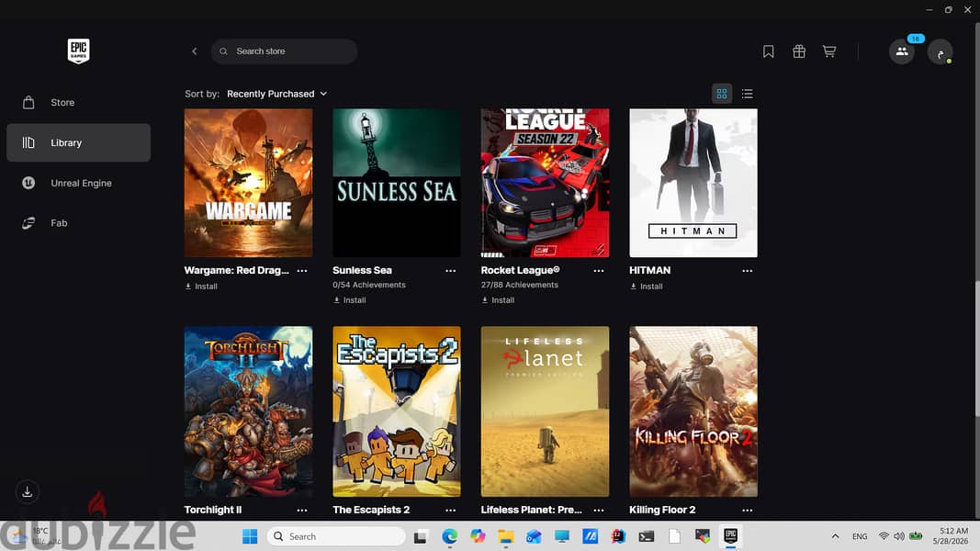Install Wargame: Red Dragon
This screenshot has width=980, height=551.
(x=201, y=287)
